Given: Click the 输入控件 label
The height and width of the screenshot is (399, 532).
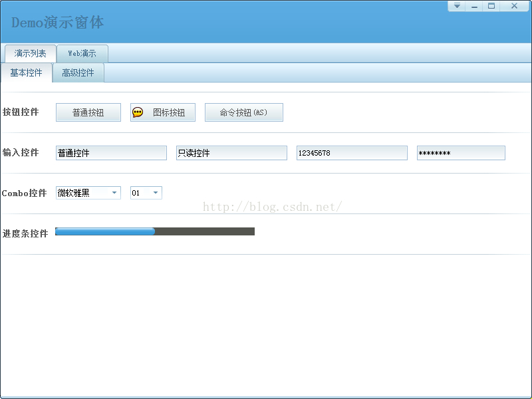Looking at the screenshot, I should click(x=21, y=153).
